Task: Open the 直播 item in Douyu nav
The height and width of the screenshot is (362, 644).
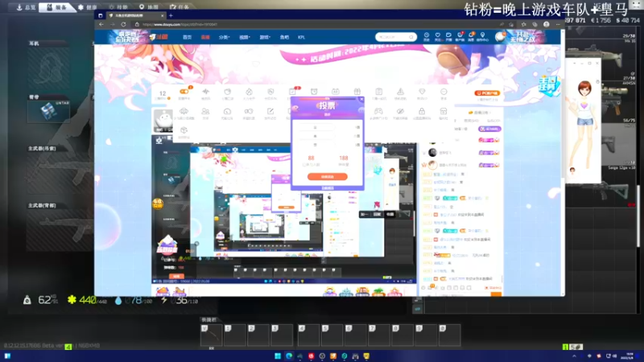Action: tap(205, 37)
